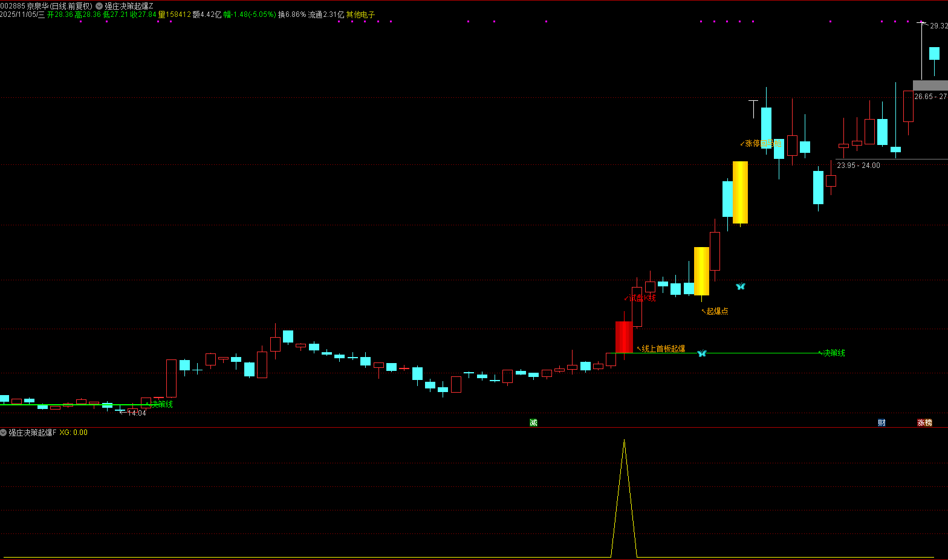Click the stock name 京泉华 in header

[x=38, y=6]
